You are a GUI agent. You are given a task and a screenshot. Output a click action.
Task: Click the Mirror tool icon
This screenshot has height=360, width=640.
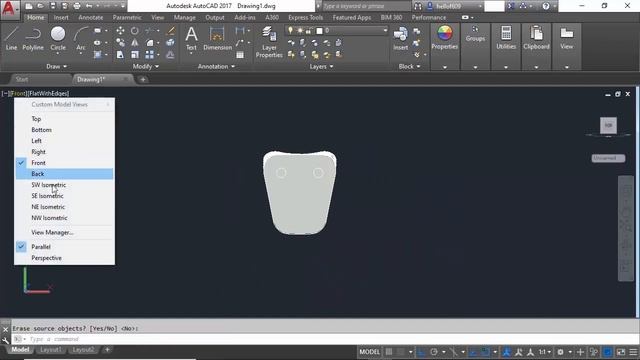pos(134,42)
